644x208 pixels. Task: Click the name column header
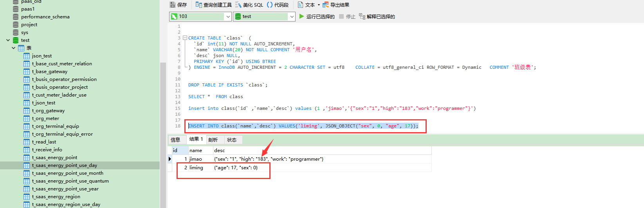pos(200,151)
